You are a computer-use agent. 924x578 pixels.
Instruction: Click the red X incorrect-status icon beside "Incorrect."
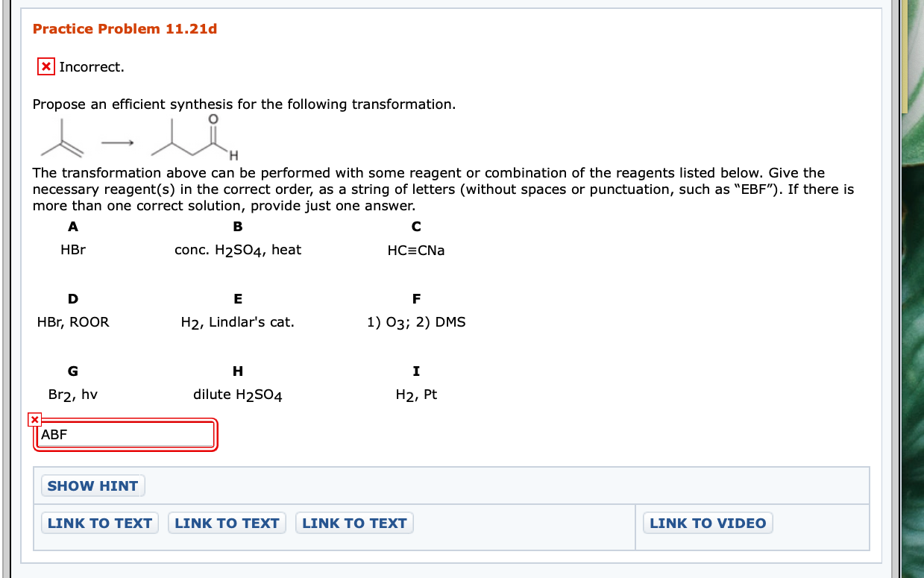(45, 66)
